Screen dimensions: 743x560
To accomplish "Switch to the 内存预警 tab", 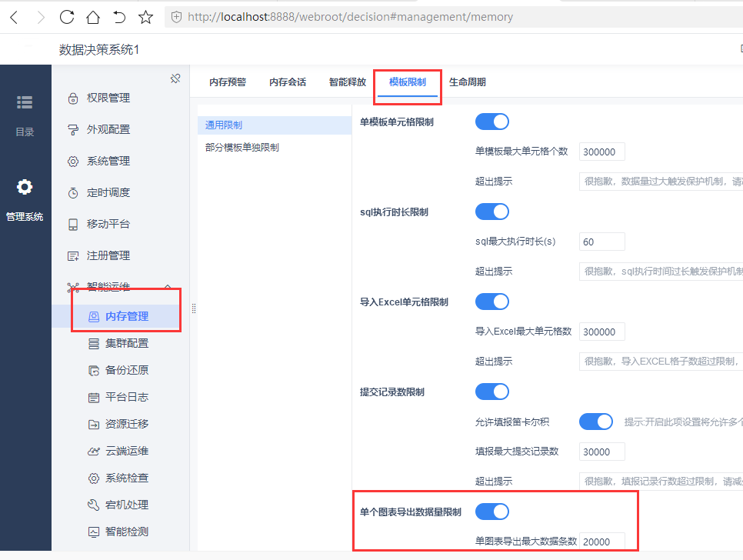I will (x=228, y=82).
